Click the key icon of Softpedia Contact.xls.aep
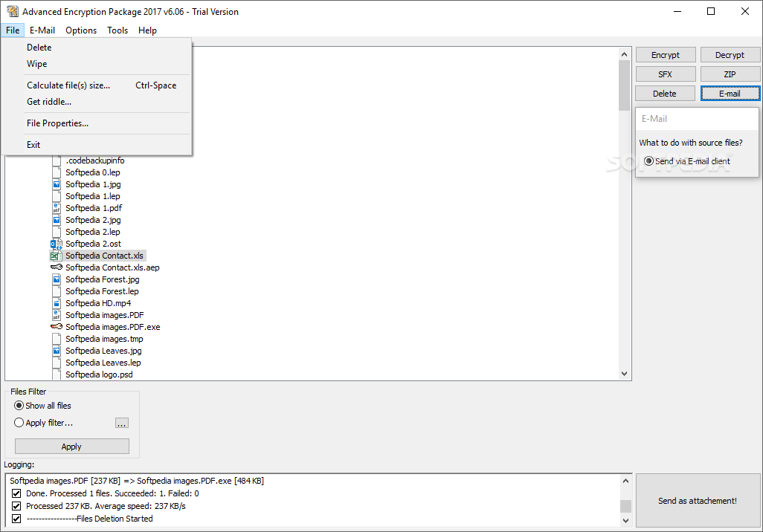The height and width of the screenshot is (532, 763). [57, 267]
